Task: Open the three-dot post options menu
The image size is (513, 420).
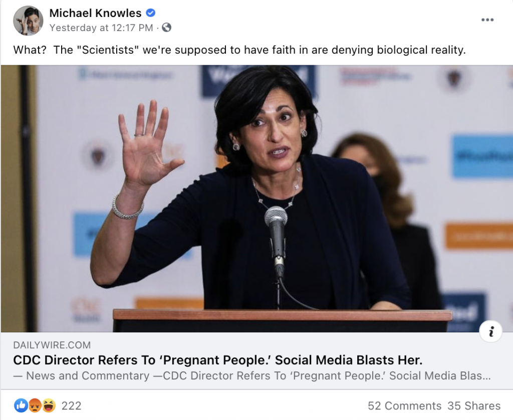Action: click(487, 20)
